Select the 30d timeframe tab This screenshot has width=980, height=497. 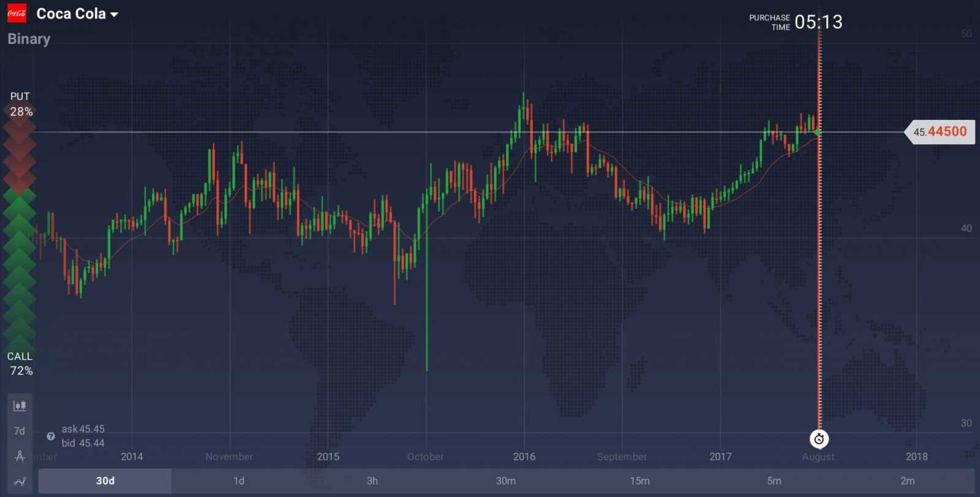105,481
